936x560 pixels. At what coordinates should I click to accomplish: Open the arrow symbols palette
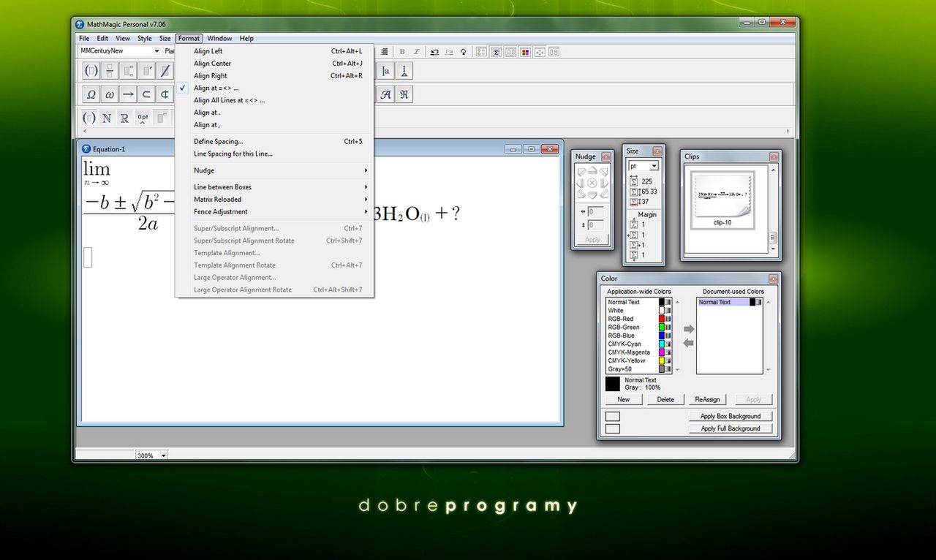(128, 94)
